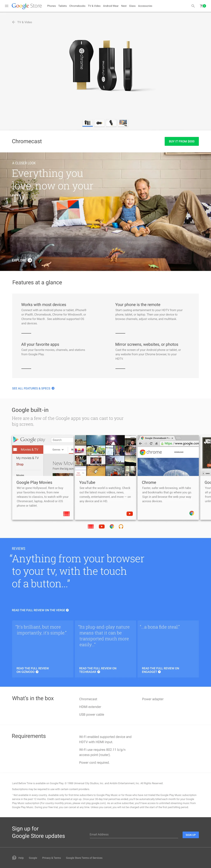The height and width of the screenshot is (868, 211).
Task: Open the shopping cart icon
Action: [x=203, y=6]
